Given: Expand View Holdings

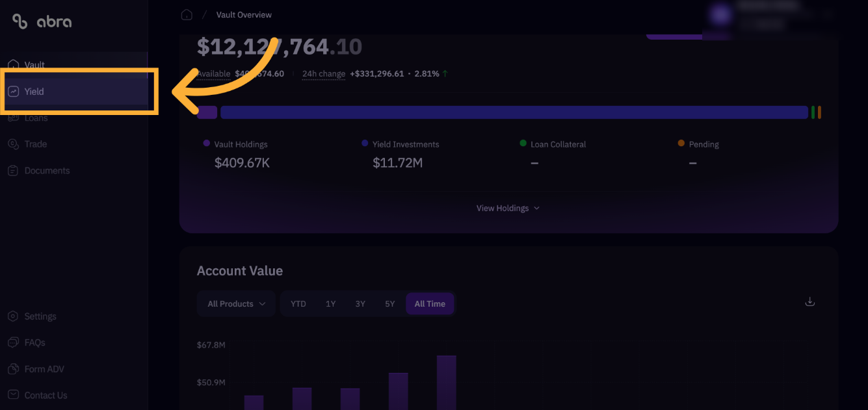Looking at the screenshot, I should (x=508, y=209).
